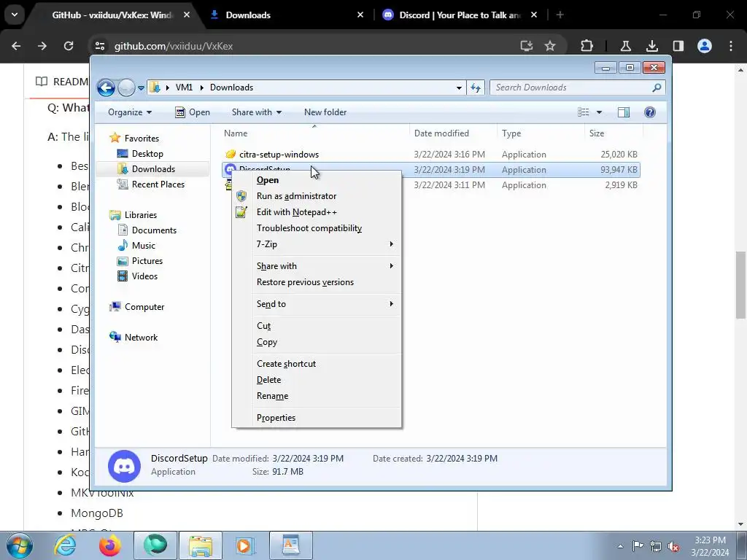Click New folder in the toolbar
The height and width of the screenshot is (560, 747).
pyautogui.click(x=325, y=112)
